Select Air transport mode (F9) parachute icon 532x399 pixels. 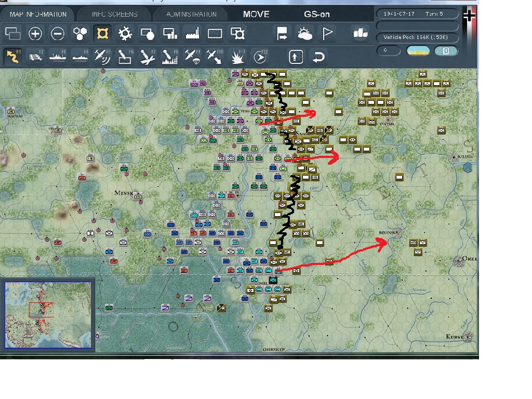pyautogui.click(x=192, y=57)
